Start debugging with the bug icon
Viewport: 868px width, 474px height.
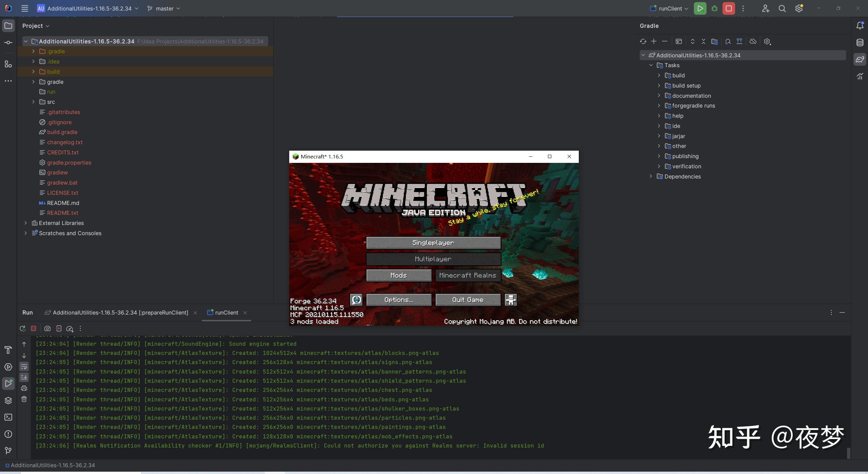coord(714,8)
